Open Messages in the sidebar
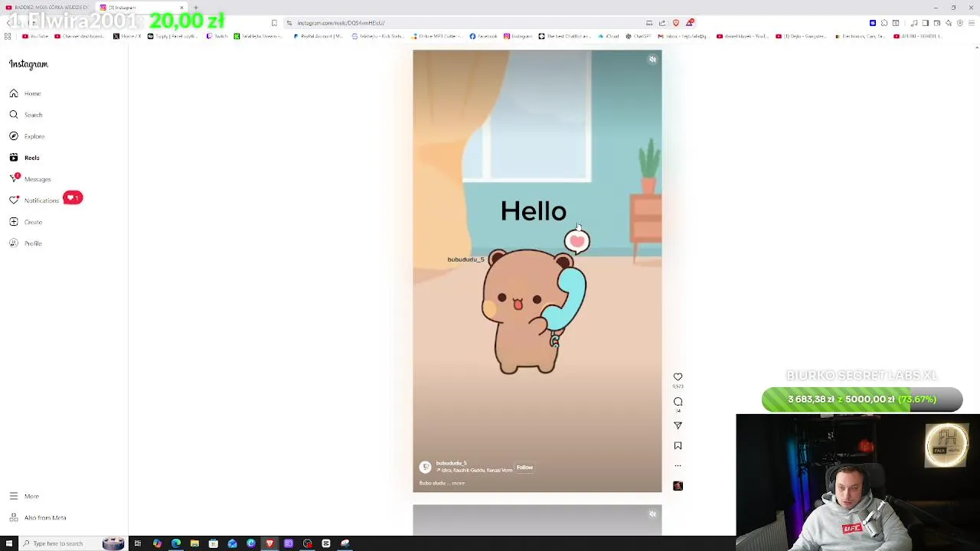 (30, 179)
